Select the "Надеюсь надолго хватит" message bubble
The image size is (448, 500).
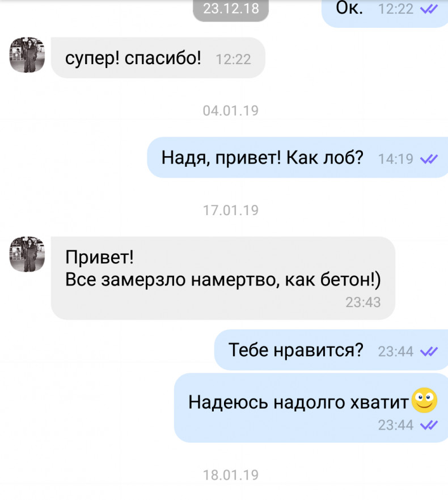(x=311, y=408)
